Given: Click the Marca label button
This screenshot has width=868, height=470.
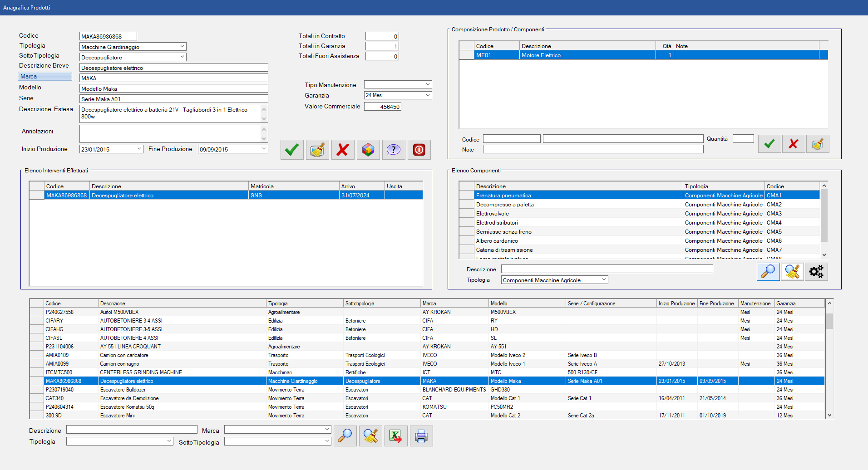Looking at the screenshot, I should point(44,76).
